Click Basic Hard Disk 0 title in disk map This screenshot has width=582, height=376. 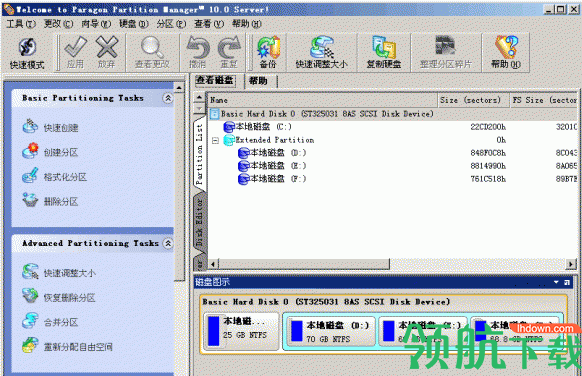click(326, 301)
